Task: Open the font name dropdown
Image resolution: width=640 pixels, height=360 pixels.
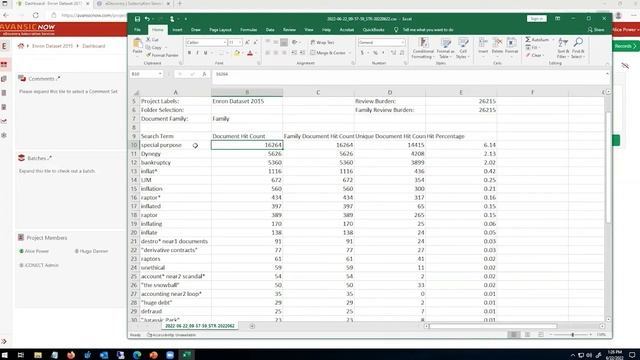Action: click(224, 42)
